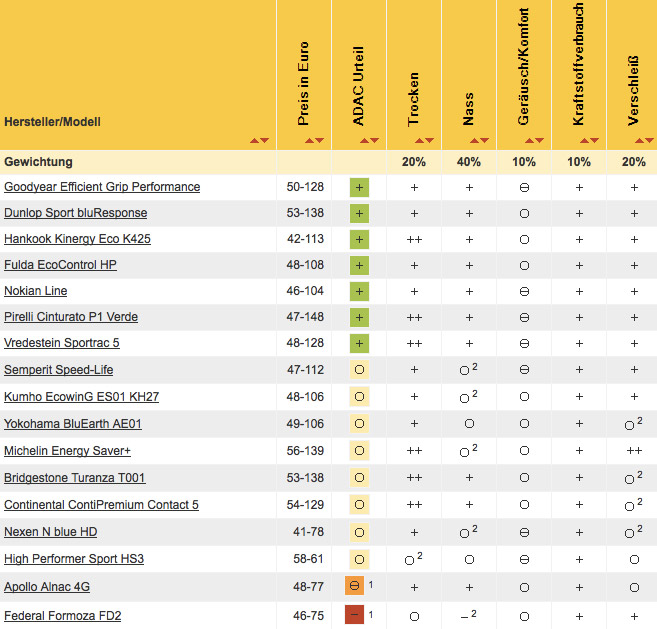Open High Performer Sport HS3 link
The height and width of the screenshot is (629, 657).
74,559
